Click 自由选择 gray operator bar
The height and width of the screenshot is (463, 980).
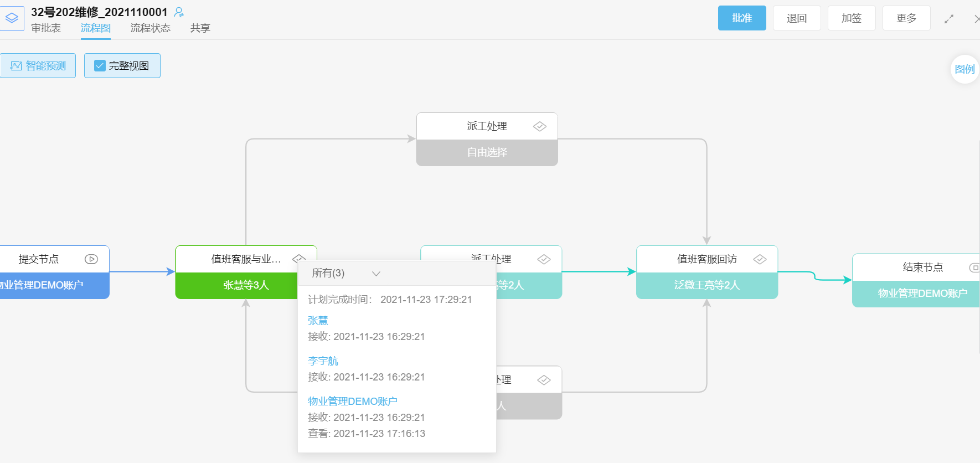(487, 152)
